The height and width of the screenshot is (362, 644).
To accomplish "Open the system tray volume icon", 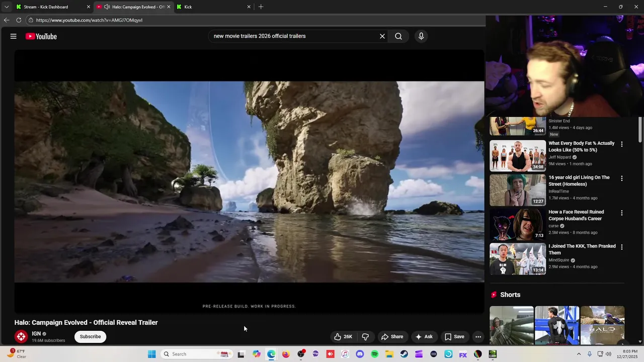I will (608, 354).
